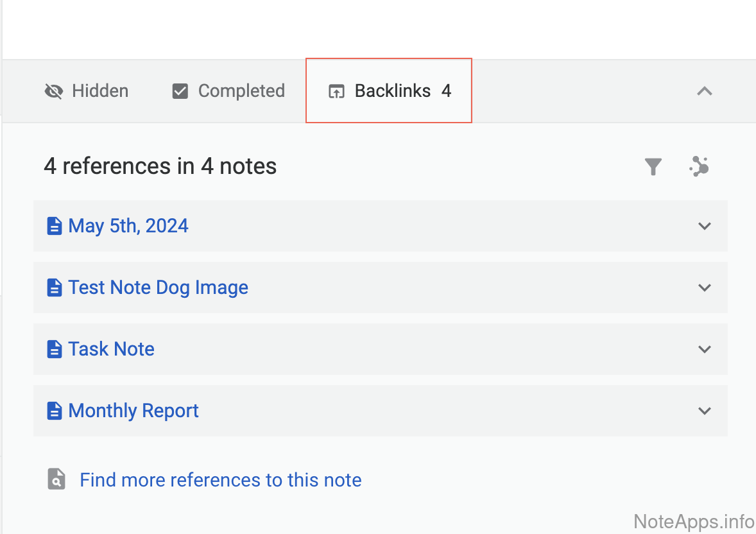
Task: Expand the Test Note Dog Image chevron
Action: point(705,288)
